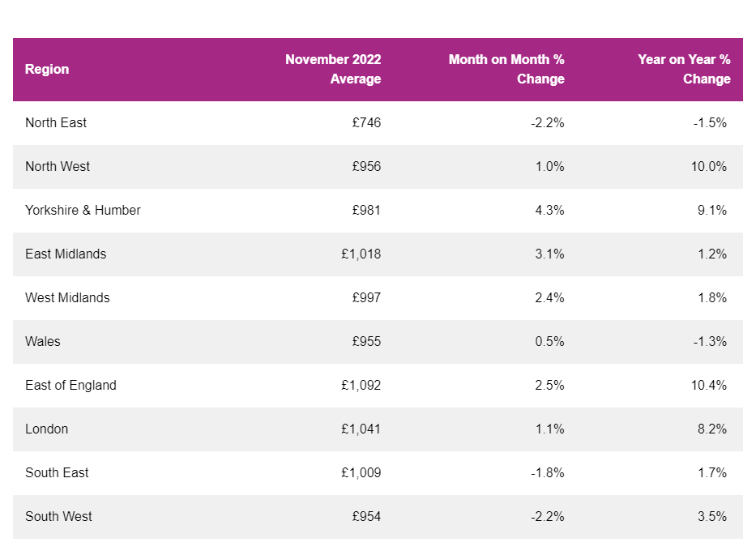Screen dimensions: 756x555
Task: Click the South West region cell
Action: point(58,517)
